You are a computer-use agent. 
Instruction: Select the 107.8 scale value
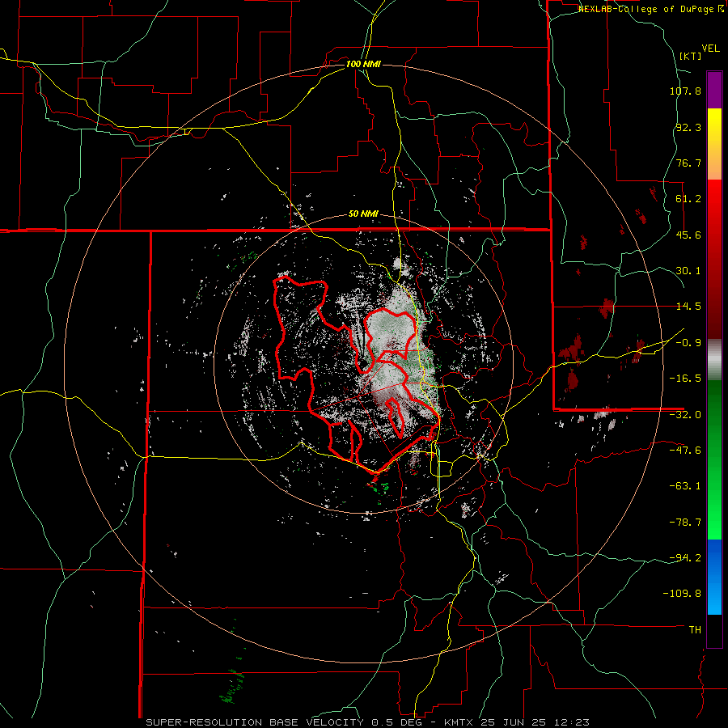tap(685, 91)
